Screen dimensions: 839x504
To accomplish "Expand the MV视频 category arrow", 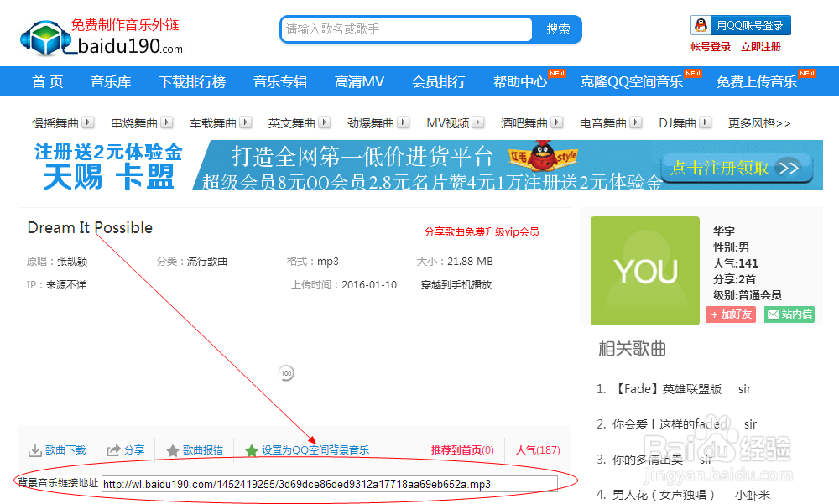I will 481,122.
